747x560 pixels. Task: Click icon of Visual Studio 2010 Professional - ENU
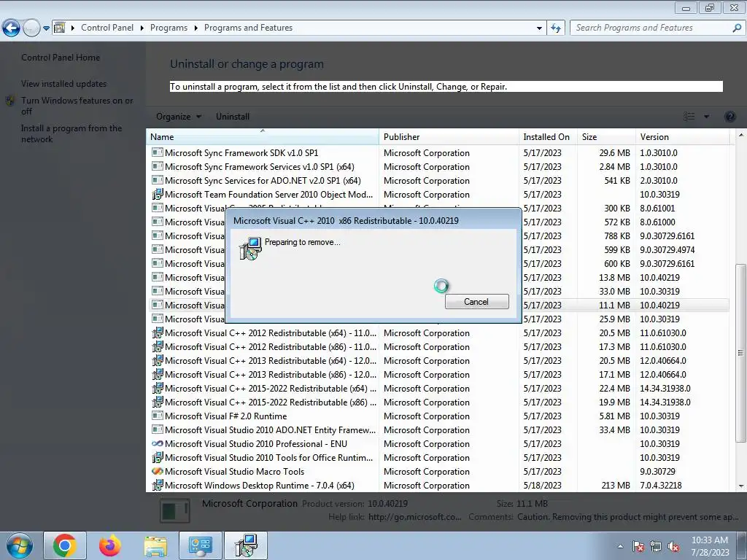click(x=158, y=444)
